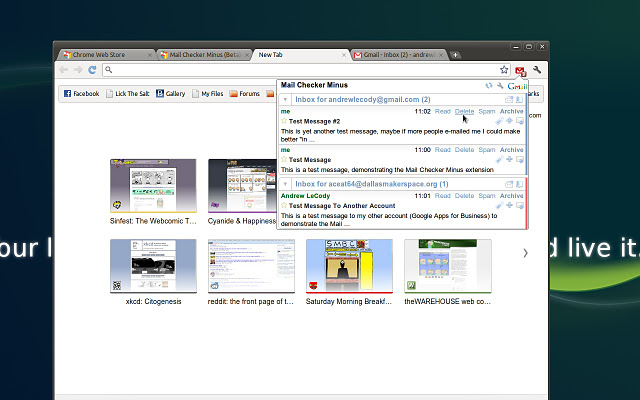Viewport: 640px width, 400px height.
Task: Star the 'Test Message #2' email
Action: pyautogui.click(x=284, y=121)
